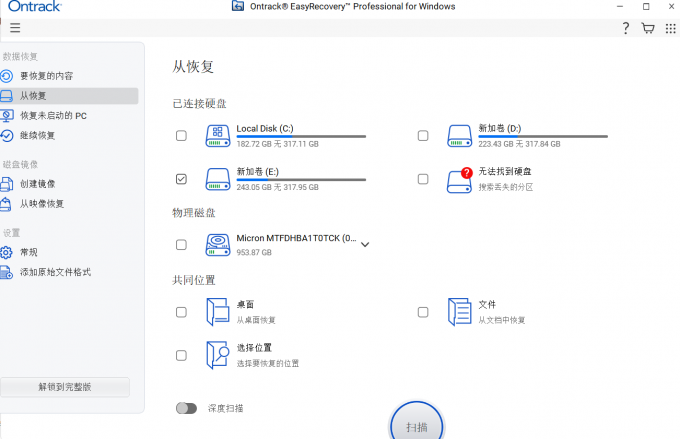This screenshot has width=680, height=439.
Task: Click the Ontrack logo
Action: point(35,6)
